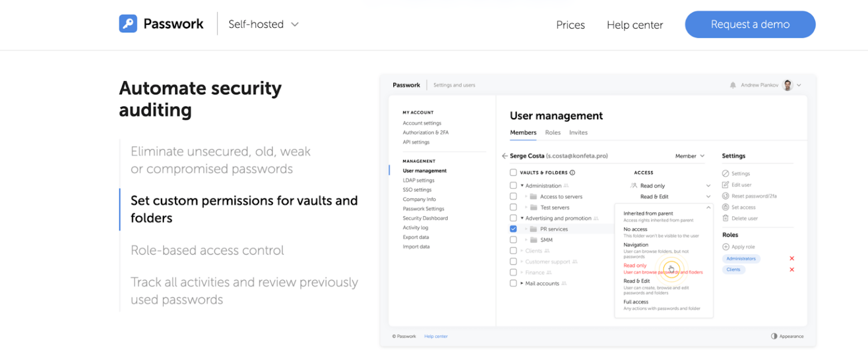868x363 pixels.
Task: Click the folder icon of Access to servers
Action: coord(533,196)
